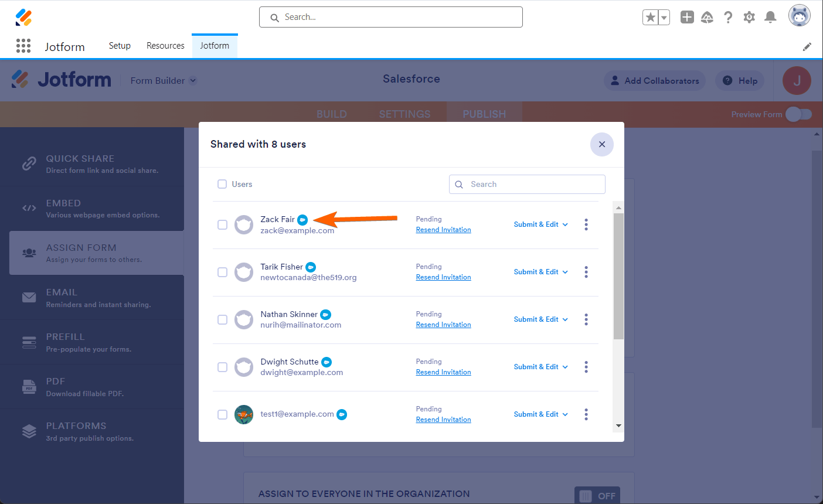Click Tarik Fisher's Salesforce cloud badge
The width and height of the screenshot is (823, 504).
pos(311,267)
